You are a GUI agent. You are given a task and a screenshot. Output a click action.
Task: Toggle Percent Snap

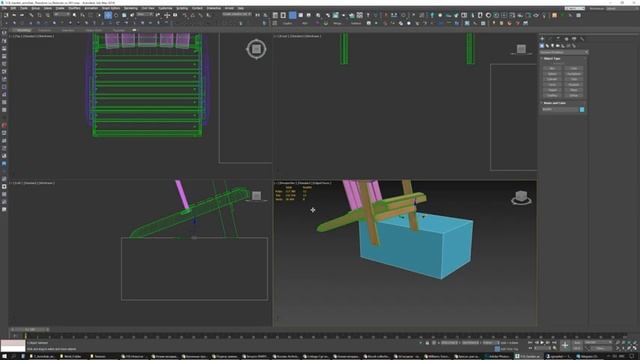click(200, 15)
